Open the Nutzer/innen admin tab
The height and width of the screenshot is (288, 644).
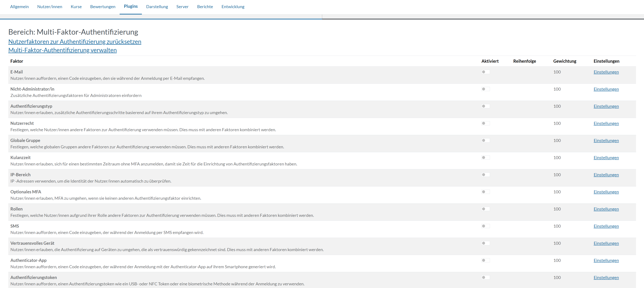point(49,7)
